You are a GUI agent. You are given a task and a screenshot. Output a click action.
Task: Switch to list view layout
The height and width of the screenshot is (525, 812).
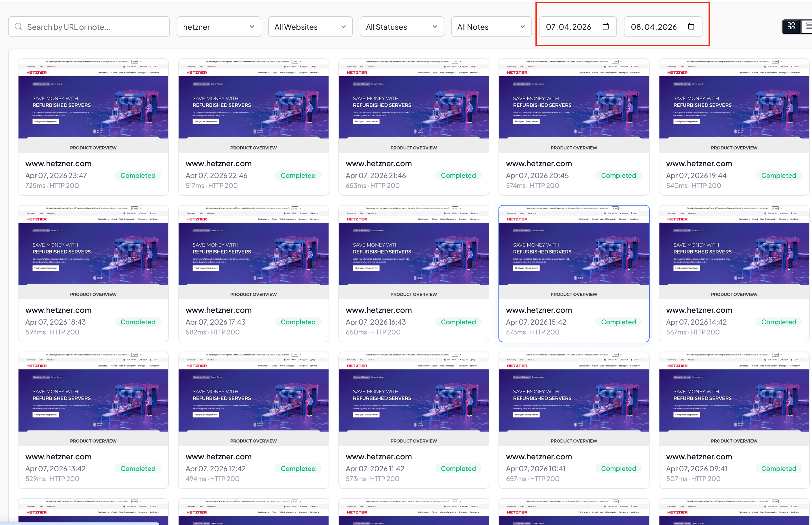coord(807,26)
